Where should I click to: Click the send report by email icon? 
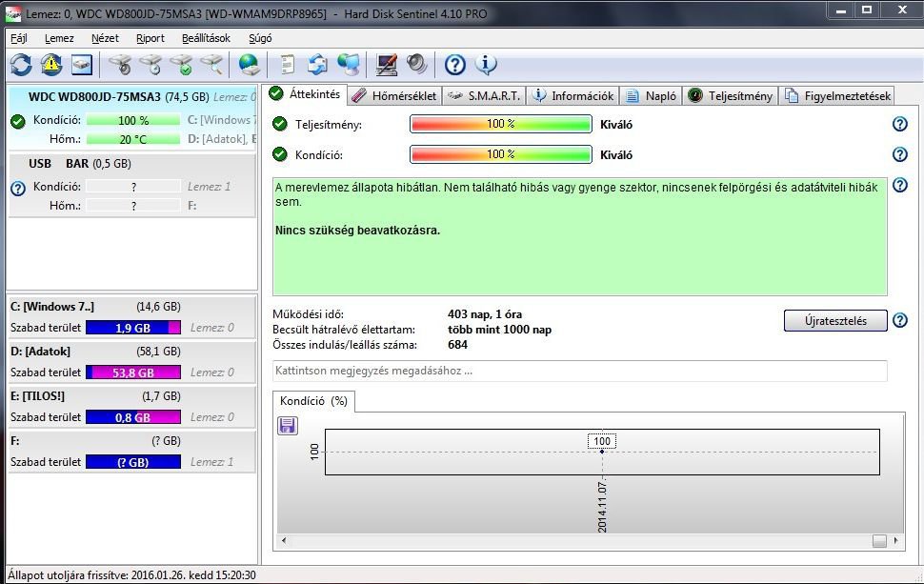pyautogui.click(x=318, y=64)
